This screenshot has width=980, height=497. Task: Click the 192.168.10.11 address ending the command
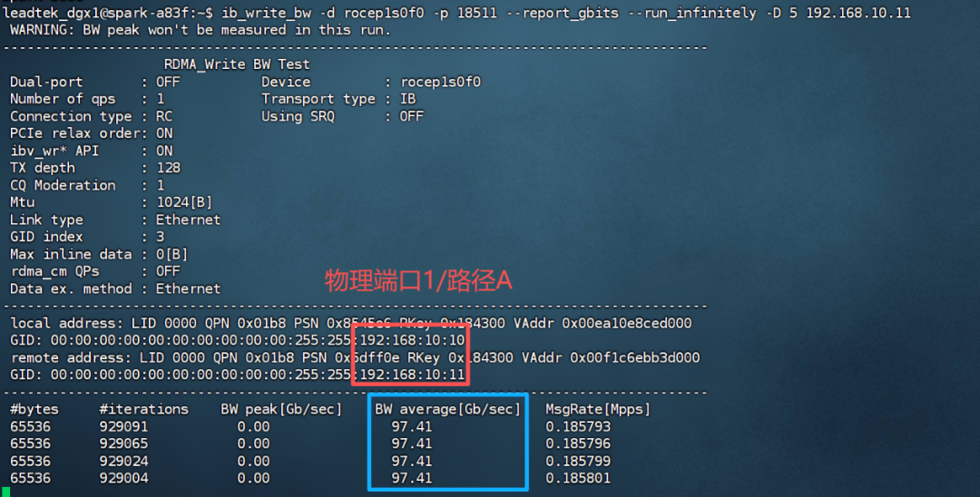click(x=857, y=13)
